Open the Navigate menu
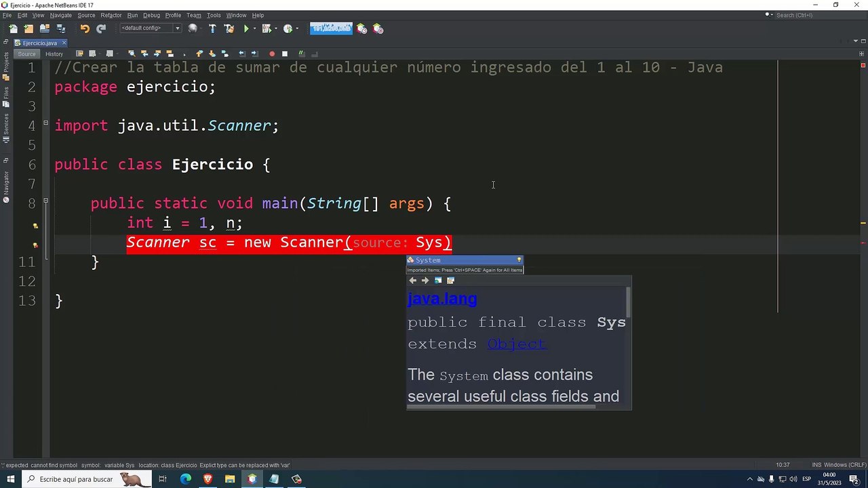868x488 pixels. [x=60, y=15]
